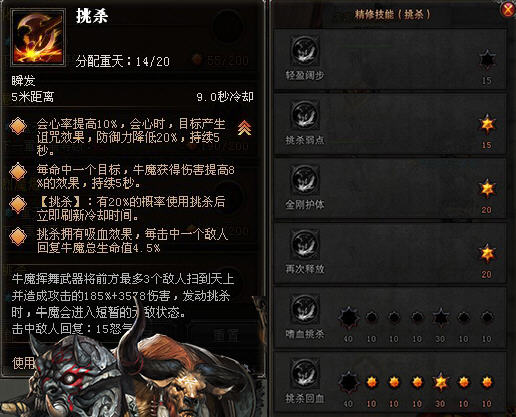The height and width of the screenshot is (417, 516).
Task: Click the large 30-point star in 挑杀回血 row
Action: 440,382
